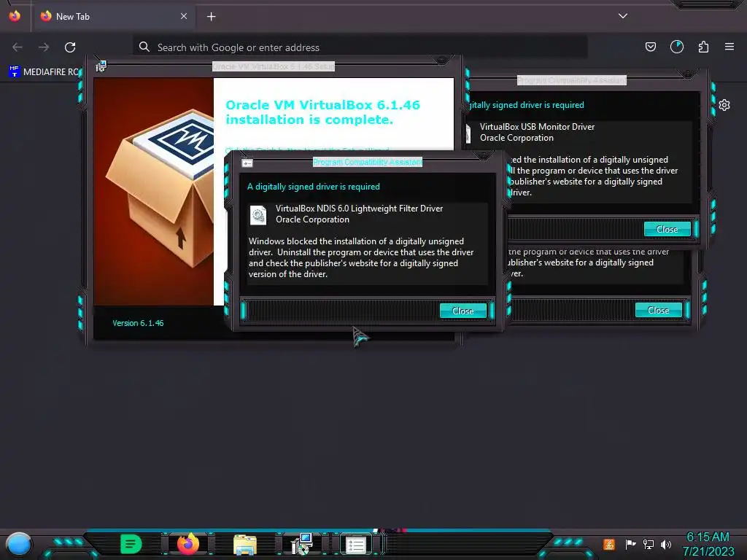Open the Windows Start orb
Viewport: 747px width, 560px height.
pyautogui.click(x=19, y=544)
